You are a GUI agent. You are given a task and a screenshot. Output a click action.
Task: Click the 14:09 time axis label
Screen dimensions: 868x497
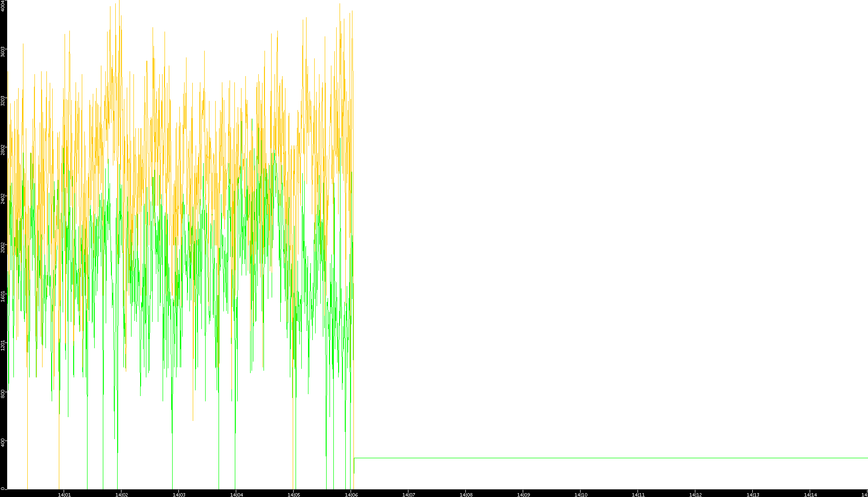pyautogui.click(x=523, y=495)
